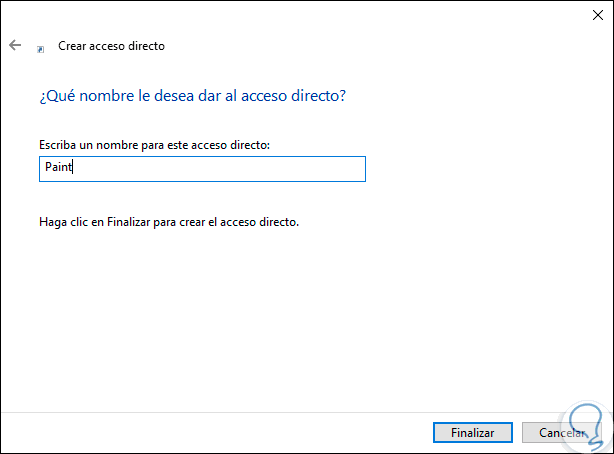Close the Crear acceso directo dialog
This screenshot has height=454, width=614.
pyautogui.click(x=590, y=15)
